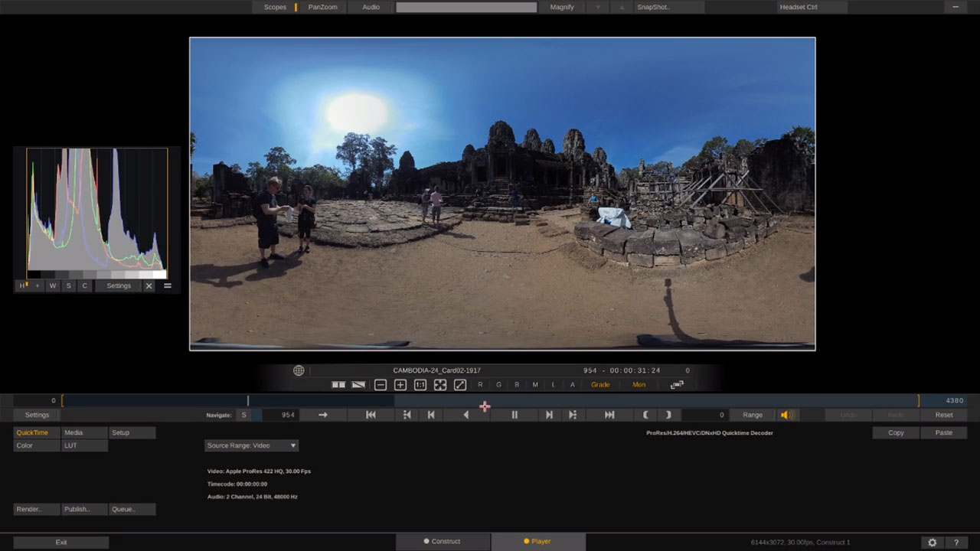980x551 pixels.
Task: Open the histogram panel menu
Action: point(167,285)
